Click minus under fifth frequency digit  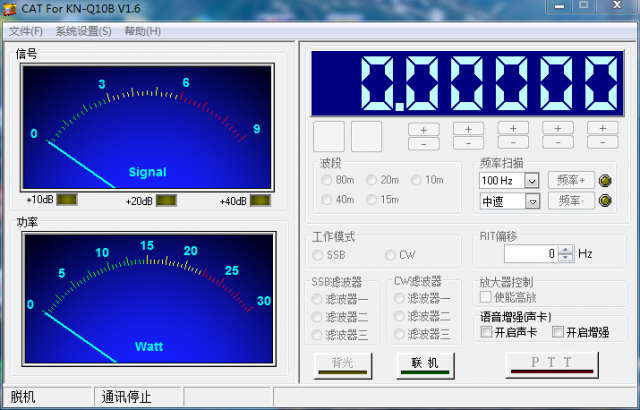pyautogui.click(x=558, y=142)
